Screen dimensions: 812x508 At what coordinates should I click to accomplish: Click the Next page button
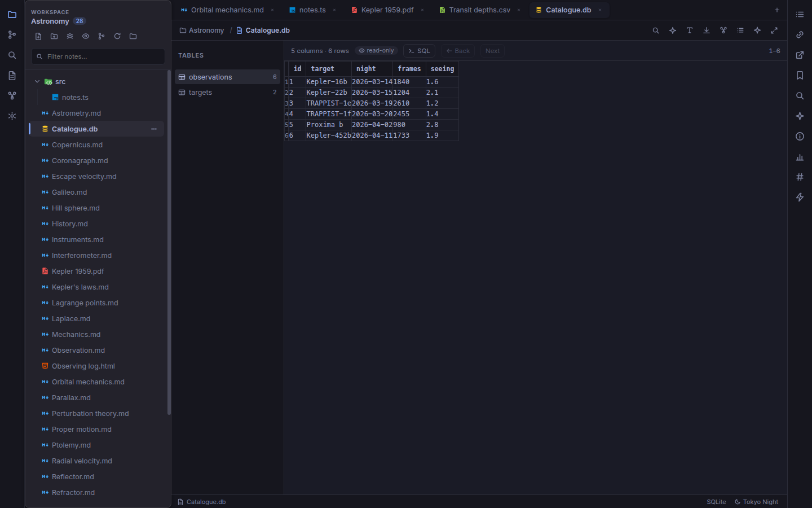492,51
